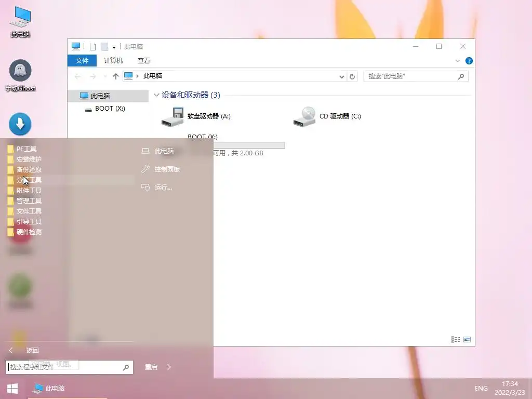The image size is (532, 399).
Task: Open the 查看 ribbon tab
Action: (x=143, y=61)
